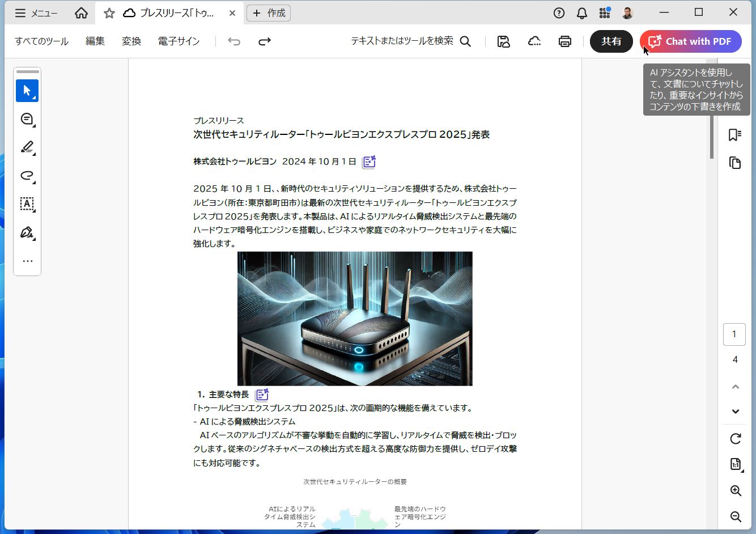The height and width of the screenshot is (534, 756).
Task: Choose the highlighter pen tool
Action: [27, 147]
